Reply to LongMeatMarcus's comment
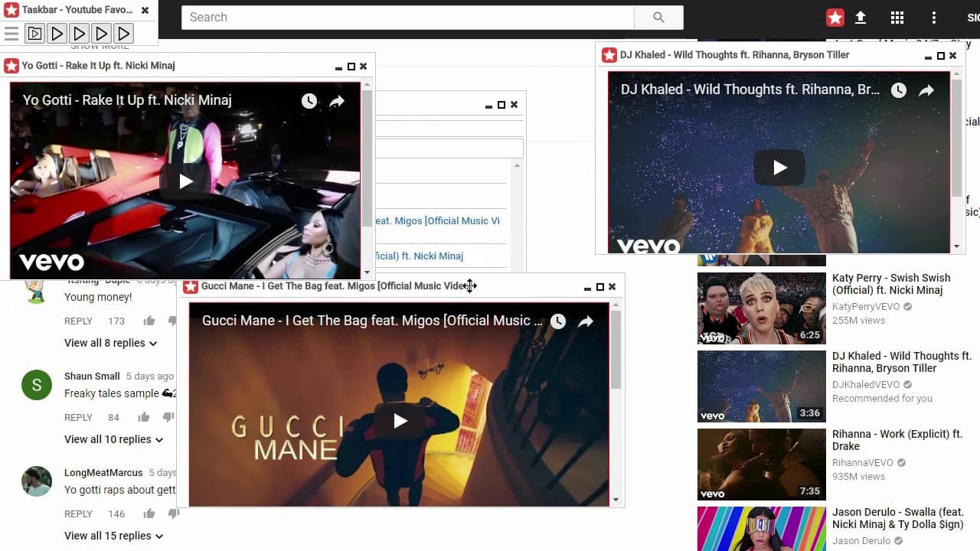 click(x=78, y=514)
